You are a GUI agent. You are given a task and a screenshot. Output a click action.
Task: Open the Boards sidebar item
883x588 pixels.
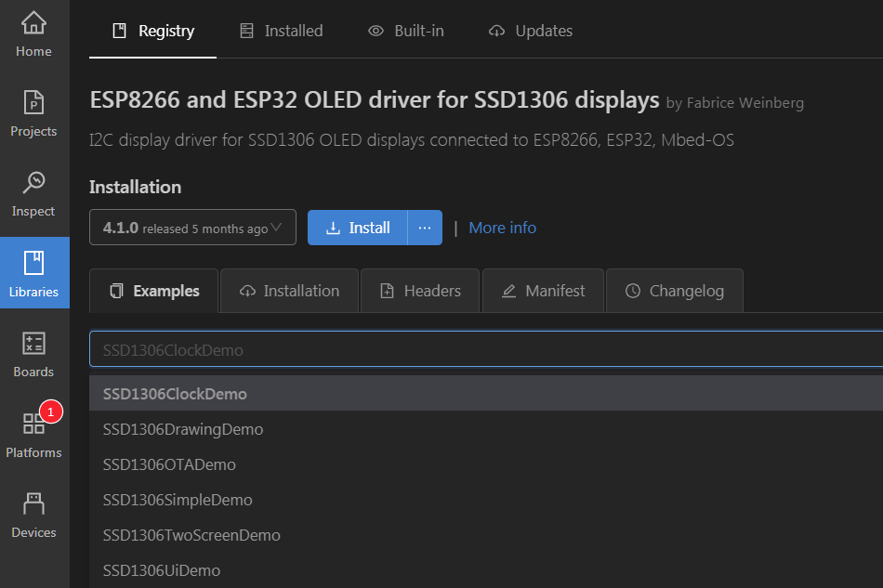tap(33, 355)
